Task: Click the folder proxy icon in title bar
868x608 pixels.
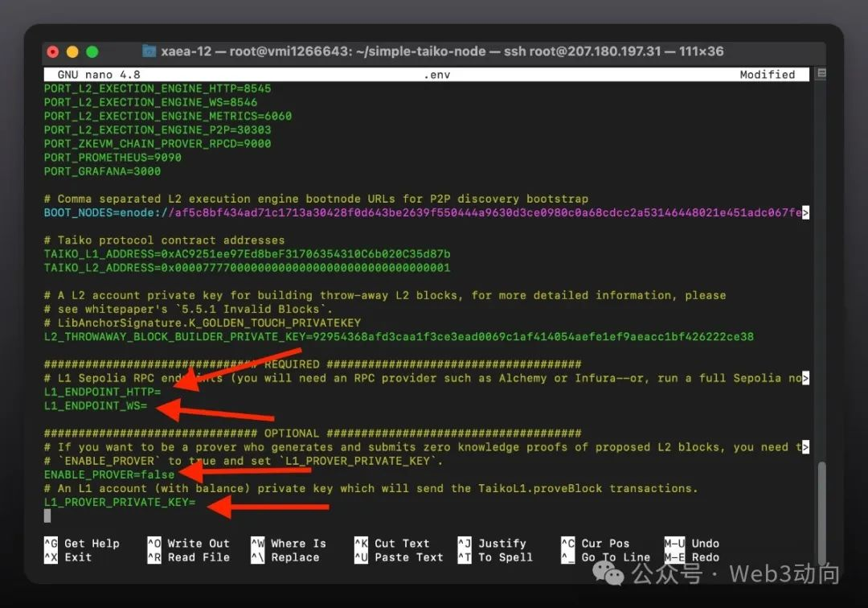Action: (149, 51)
